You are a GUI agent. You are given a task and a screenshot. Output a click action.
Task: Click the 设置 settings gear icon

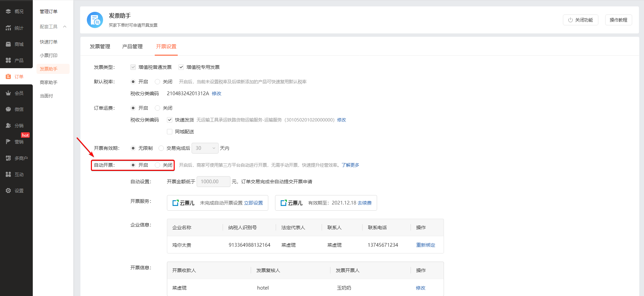[8, 191]
